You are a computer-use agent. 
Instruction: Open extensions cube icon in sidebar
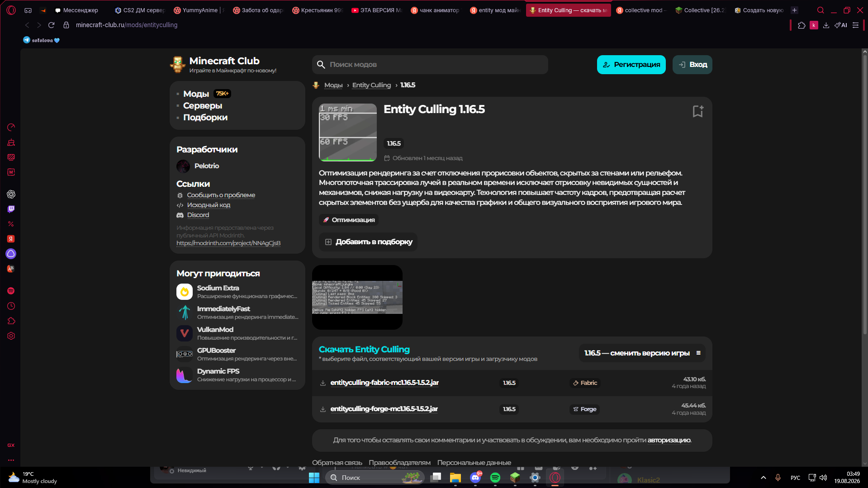[11, 321]
